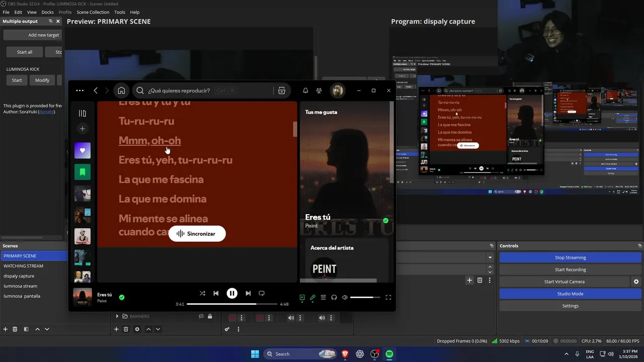Modify the LUMINOSA KICK target
This screenshot has width=644, height=362.
tap(42, 80)
